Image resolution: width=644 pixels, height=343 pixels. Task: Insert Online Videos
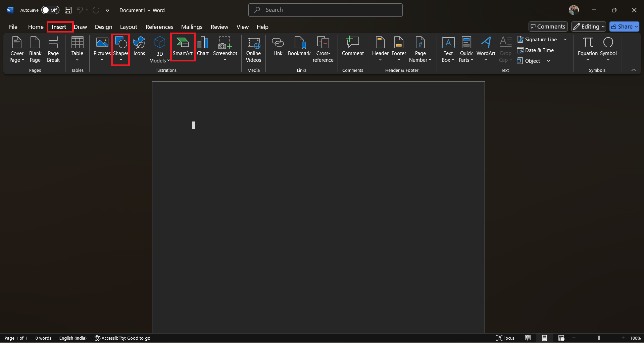(254, 49)
